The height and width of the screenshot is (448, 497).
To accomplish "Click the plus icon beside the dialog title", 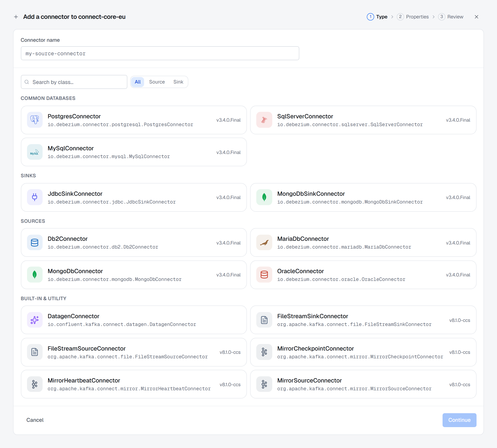I will 16,17.
